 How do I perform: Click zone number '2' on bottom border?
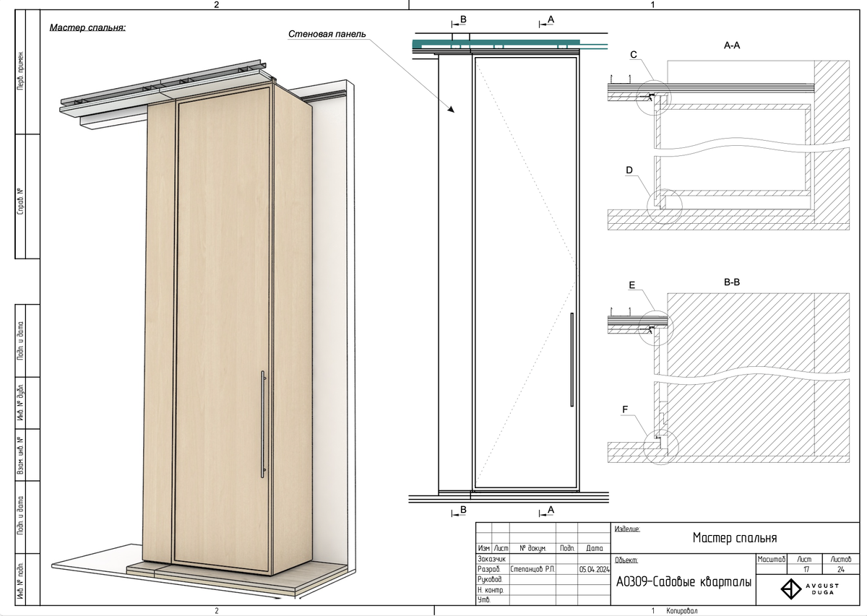(217, 611)
